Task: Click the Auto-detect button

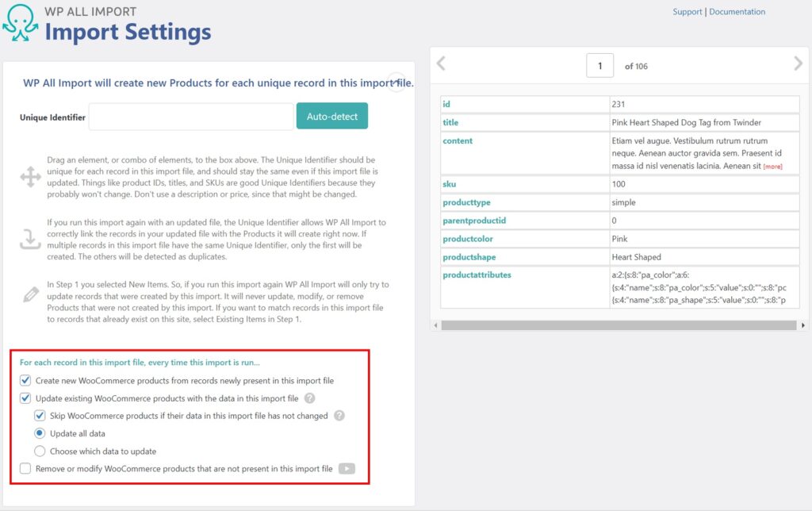Action: pos(331,116)
